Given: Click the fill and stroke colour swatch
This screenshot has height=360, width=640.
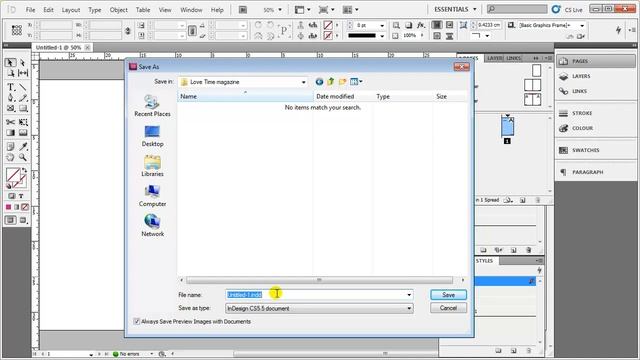Looking at the screenshot, I should 16,178.
